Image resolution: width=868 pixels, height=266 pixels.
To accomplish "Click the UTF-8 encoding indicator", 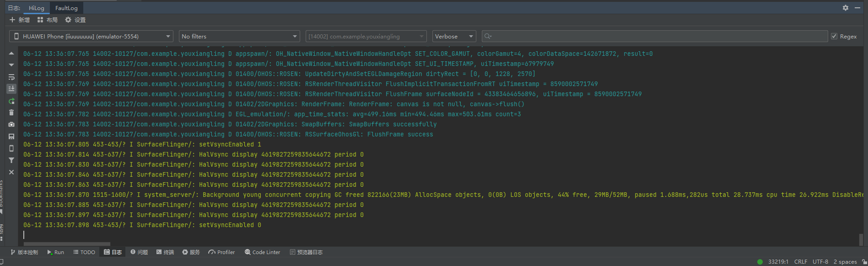I will point(820,262).
